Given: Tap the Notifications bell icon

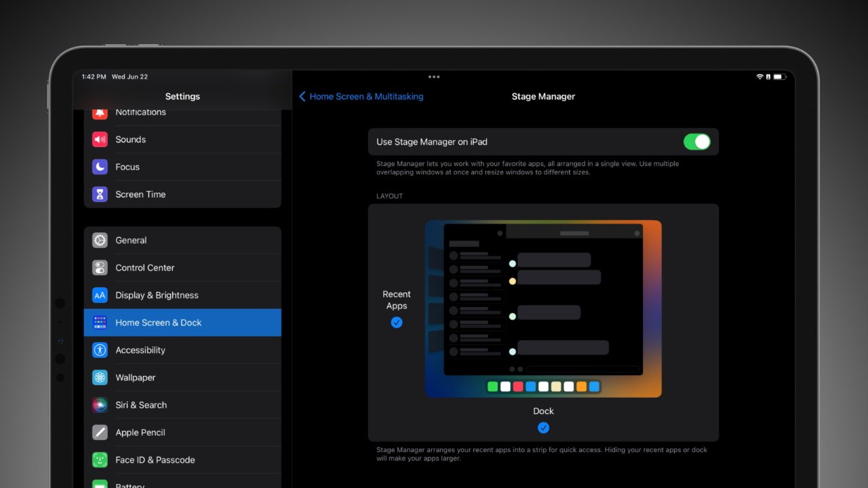Looking at the screenshot, I should pyautogui.click(x=100, y=113).
